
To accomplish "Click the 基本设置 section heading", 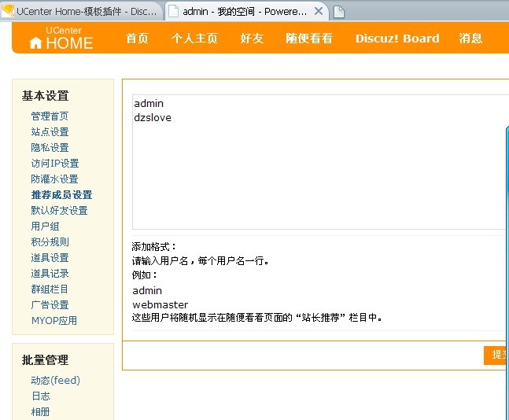I will pos(45,96).
